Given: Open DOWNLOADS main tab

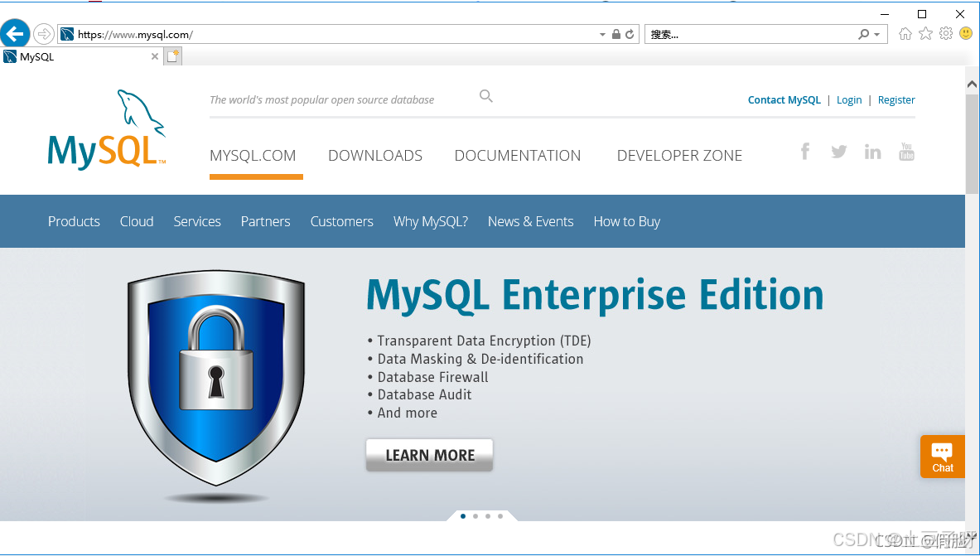Looking at the screenshot, I should (375, 156).
